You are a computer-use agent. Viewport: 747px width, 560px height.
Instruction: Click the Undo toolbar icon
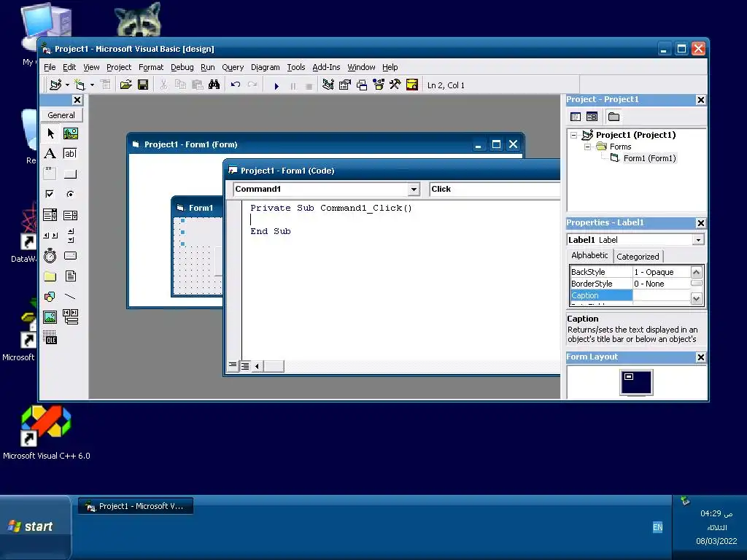[x=236, y=85]
